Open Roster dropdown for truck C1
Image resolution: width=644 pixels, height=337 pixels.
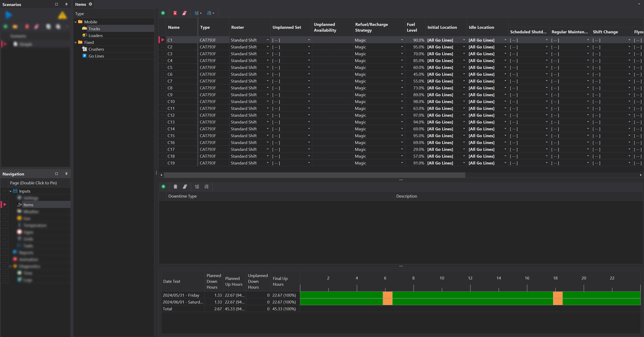pyautogui.click(x=267, y=40)
